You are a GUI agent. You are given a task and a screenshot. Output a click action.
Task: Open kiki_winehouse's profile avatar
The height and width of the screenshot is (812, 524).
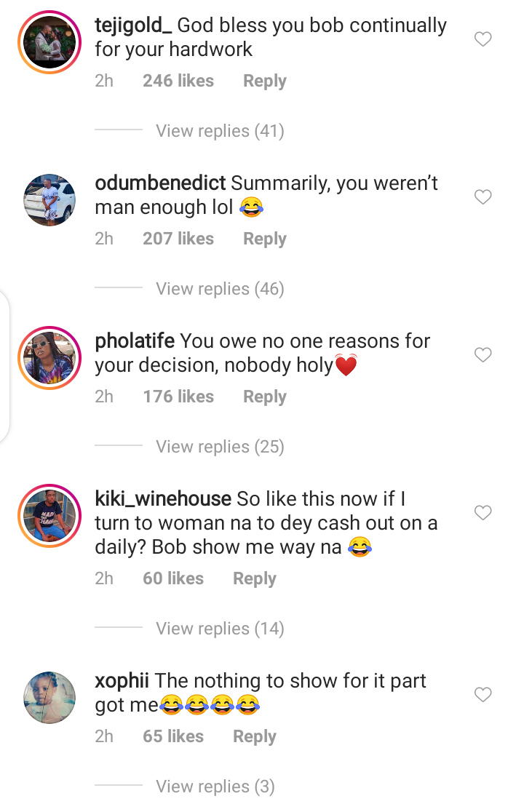click(x=49, y=516)
